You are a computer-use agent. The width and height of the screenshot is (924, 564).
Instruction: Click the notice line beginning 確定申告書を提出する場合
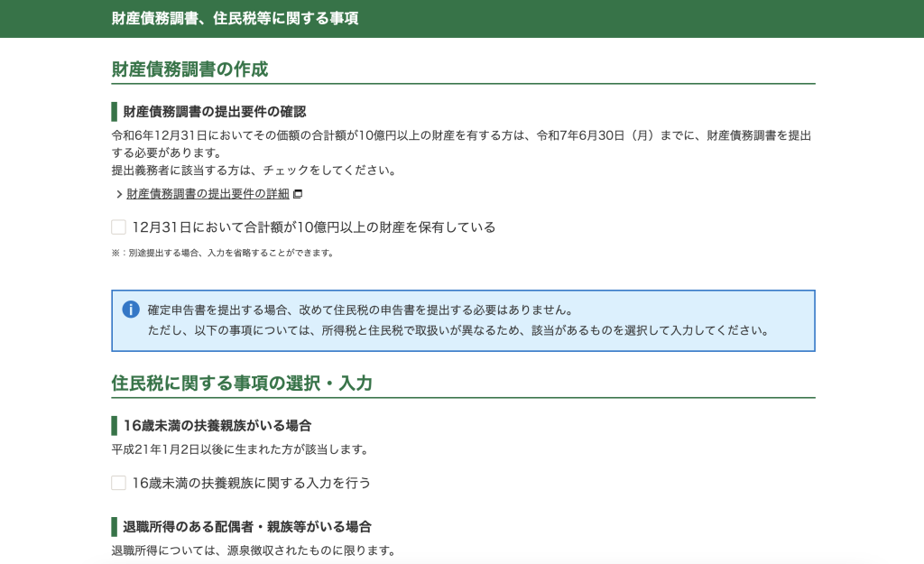tap(359, 310)
